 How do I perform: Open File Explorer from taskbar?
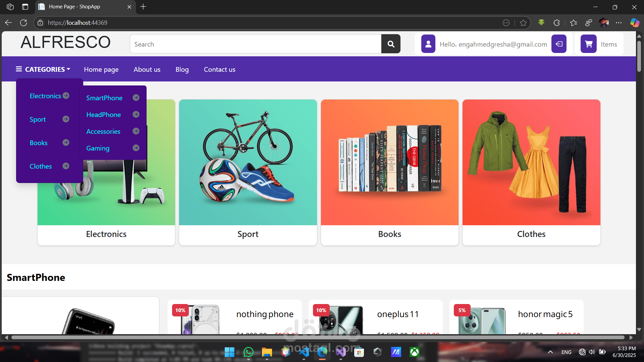(267, 352)
